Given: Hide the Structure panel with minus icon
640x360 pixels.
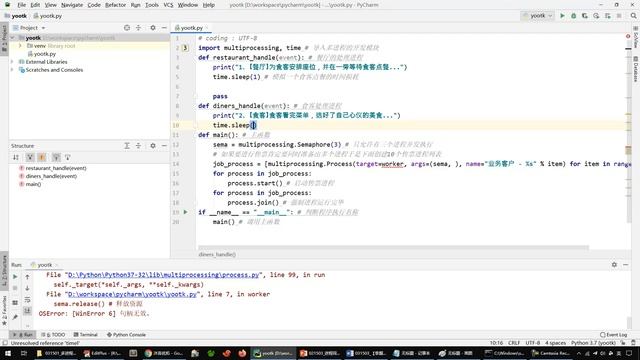Looking at the screenshot, I should (164, 146).
